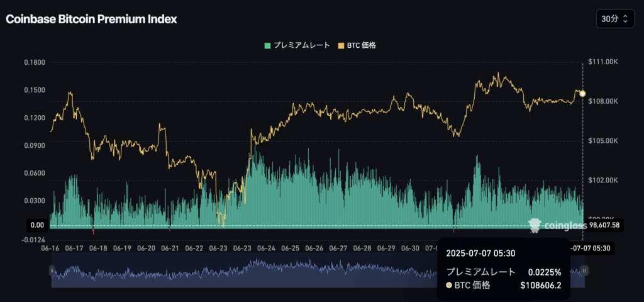Image resolution: width=644 pixels, height=302 pixels.
Task: Click the 06-19 date label
Action: coord(123,248)
